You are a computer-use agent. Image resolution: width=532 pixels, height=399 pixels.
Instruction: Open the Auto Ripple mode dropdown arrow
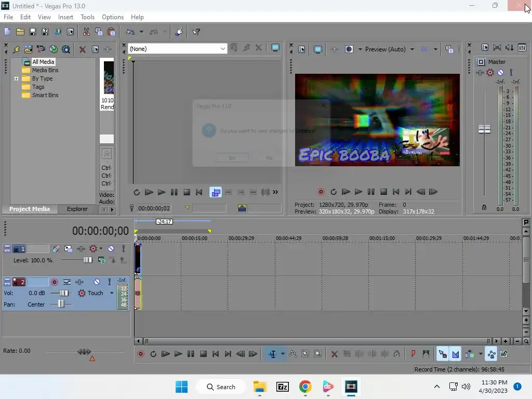pyautogui.click(x=481, y=354)
